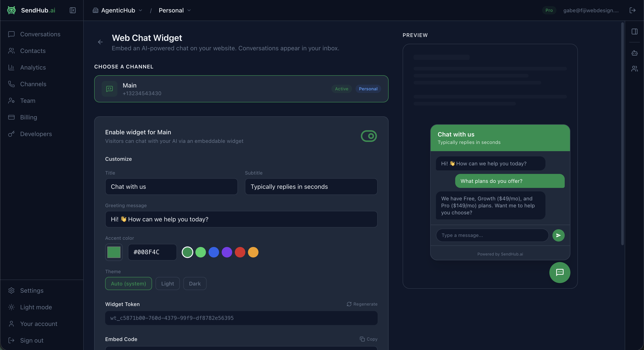This screenshot has height=350, width=644.
Task: Click the What plans do you offer bubble
Action: [510, 181]
